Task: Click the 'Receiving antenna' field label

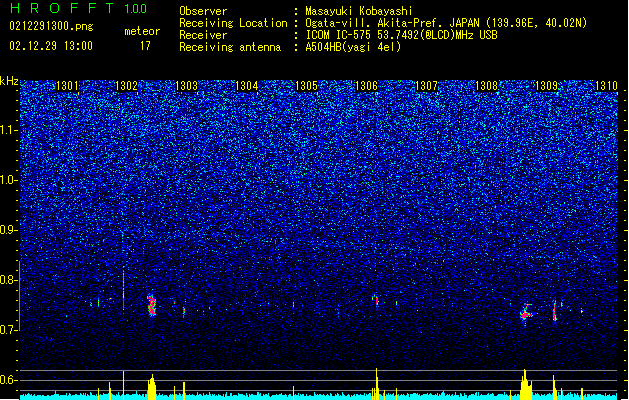Action: [x=230, y=47]
